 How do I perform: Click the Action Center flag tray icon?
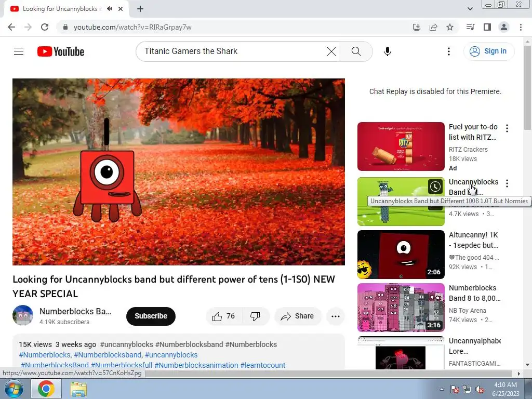coord(455,390)
